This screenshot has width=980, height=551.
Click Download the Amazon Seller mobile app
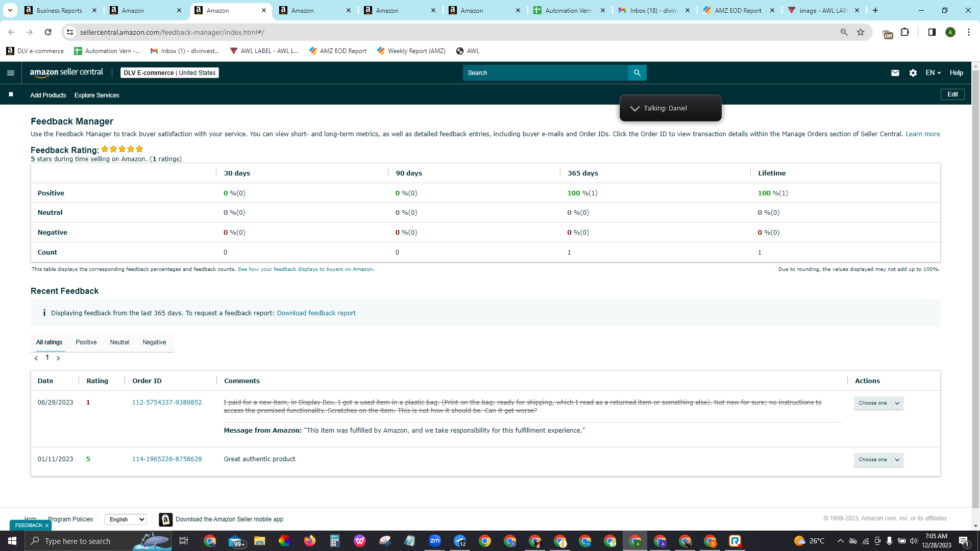point(229,519)
